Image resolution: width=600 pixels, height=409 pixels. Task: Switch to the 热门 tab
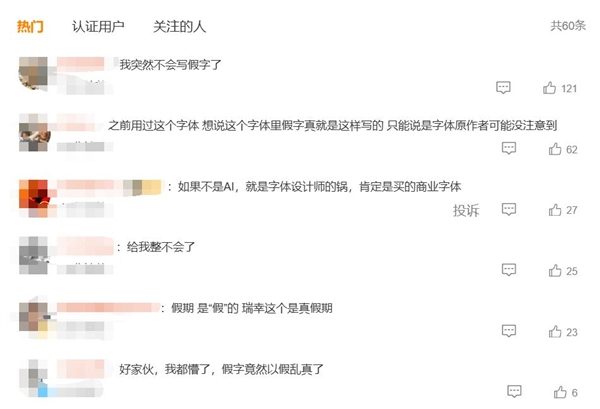point(30,25)
